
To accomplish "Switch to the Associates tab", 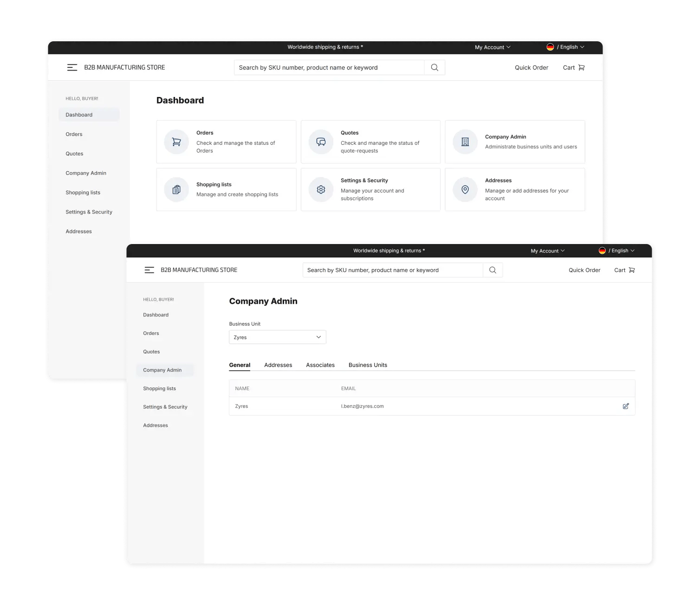I will pyautogui.click(x=320, y=365).
